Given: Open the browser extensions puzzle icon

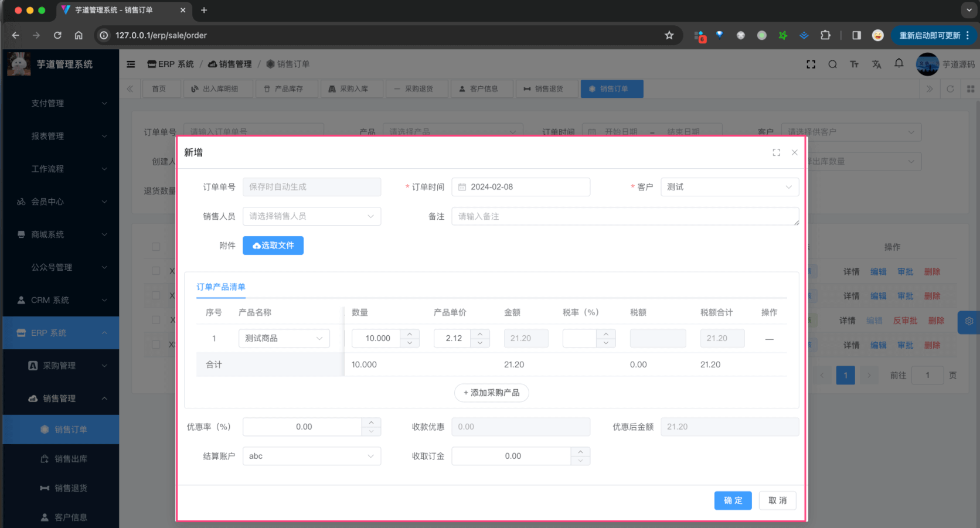Looking at the screenshot, I should [825, 35].
